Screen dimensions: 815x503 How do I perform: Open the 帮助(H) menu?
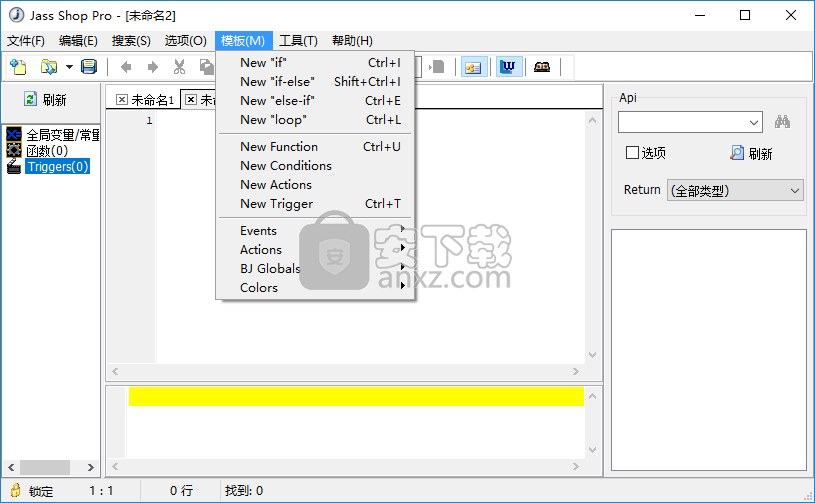[x=352, y=41]
